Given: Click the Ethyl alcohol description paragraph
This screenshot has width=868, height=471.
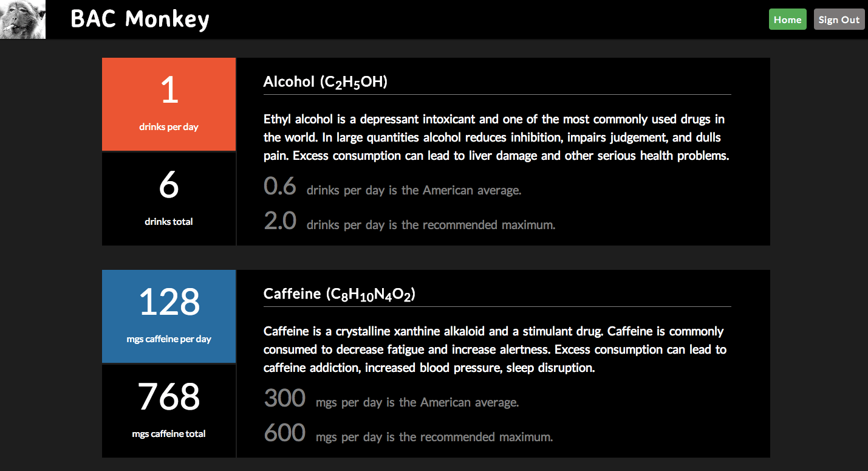Looking at the screenshot, I should coord(496,137).
